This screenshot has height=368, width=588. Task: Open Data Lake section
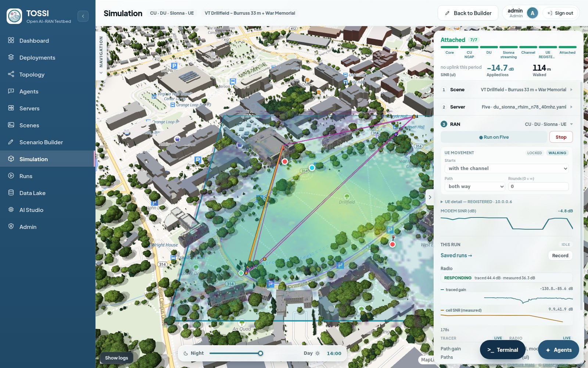coord(47,193)
